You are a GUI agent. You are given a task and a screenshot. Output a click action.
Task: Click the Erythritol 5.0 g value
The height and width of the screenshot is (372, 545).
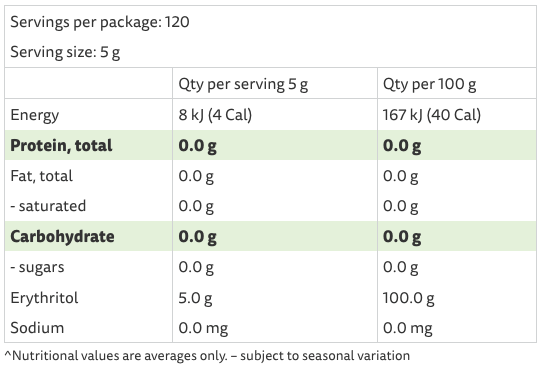(x=195, y=298)
